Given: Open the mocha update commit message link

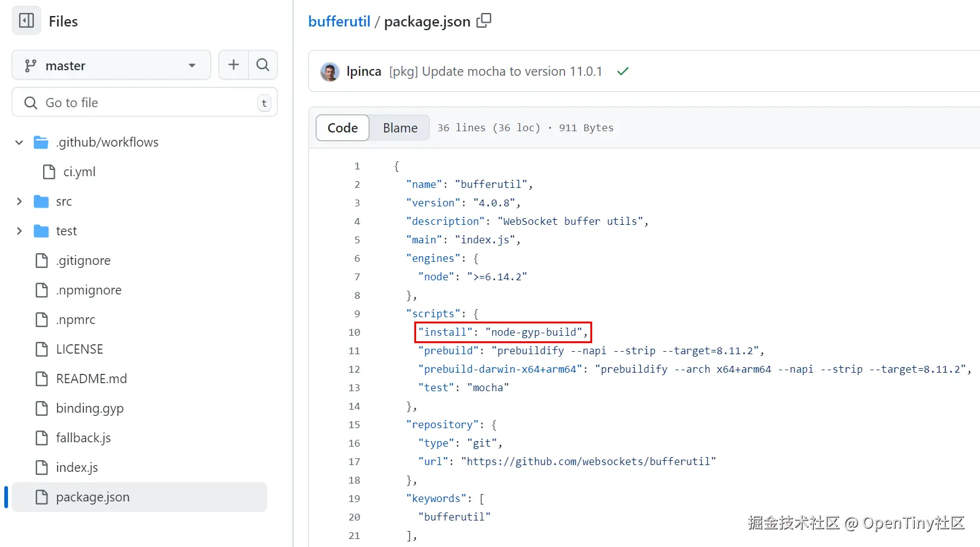Looking at the screenshot, I should tap(496, 71).
